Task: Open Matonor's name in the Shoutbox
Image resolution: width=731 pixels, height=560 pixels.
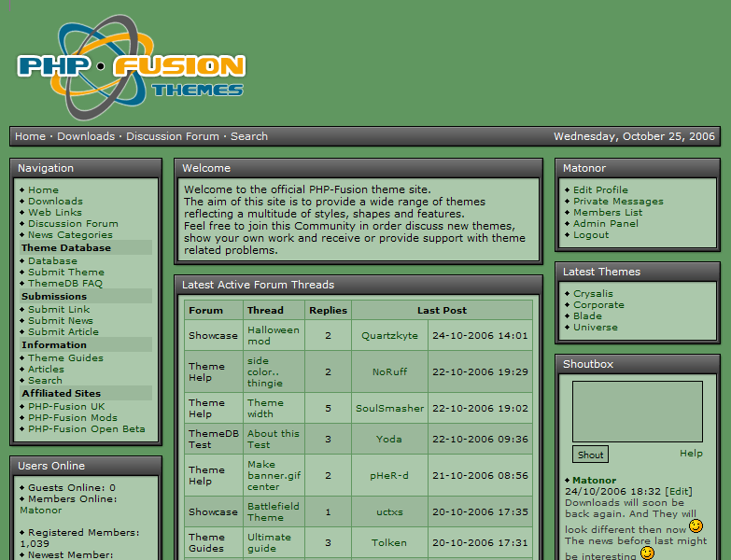Action: [x=595, y=481]
